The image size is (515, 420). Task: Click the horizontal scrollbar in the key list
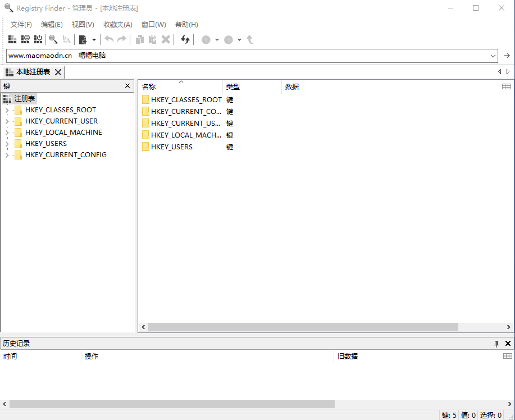[303, 327]
